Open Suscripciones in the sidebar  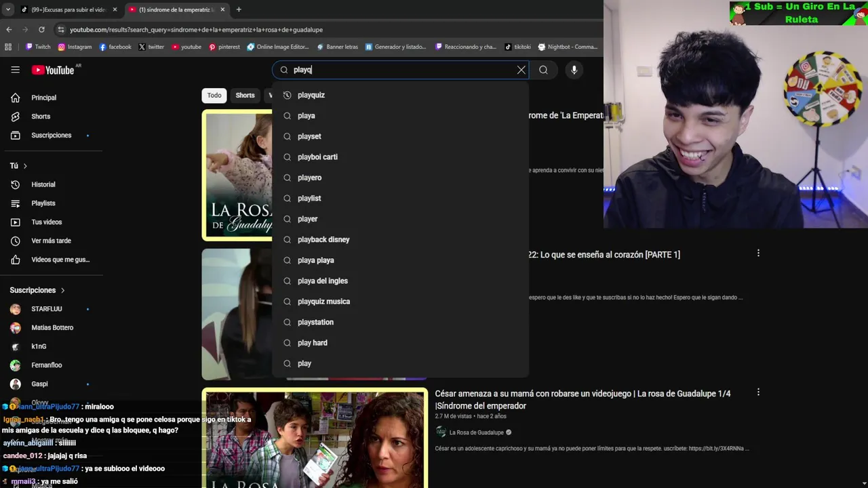pos(52,136)
